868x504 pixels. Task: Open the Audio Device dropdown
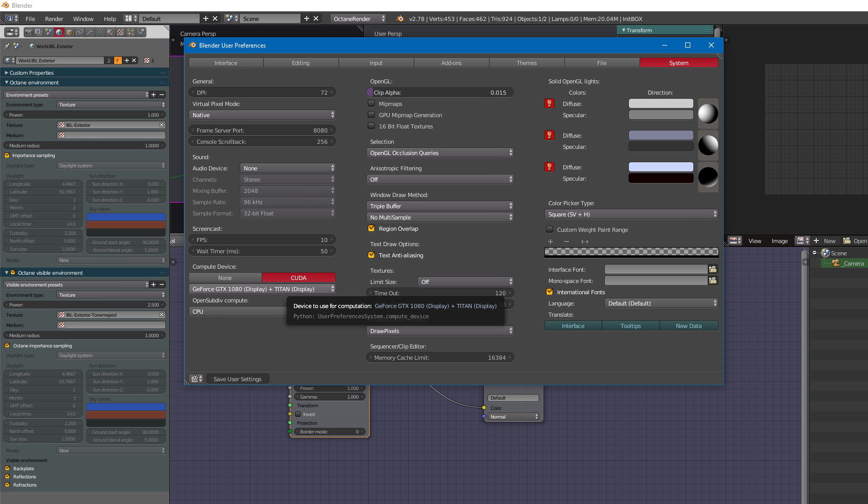point(288,168)
